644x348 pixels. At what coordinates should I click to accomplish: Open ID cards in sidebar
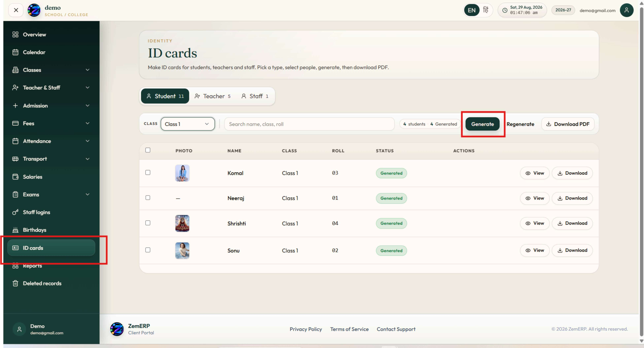pos(51,248)
